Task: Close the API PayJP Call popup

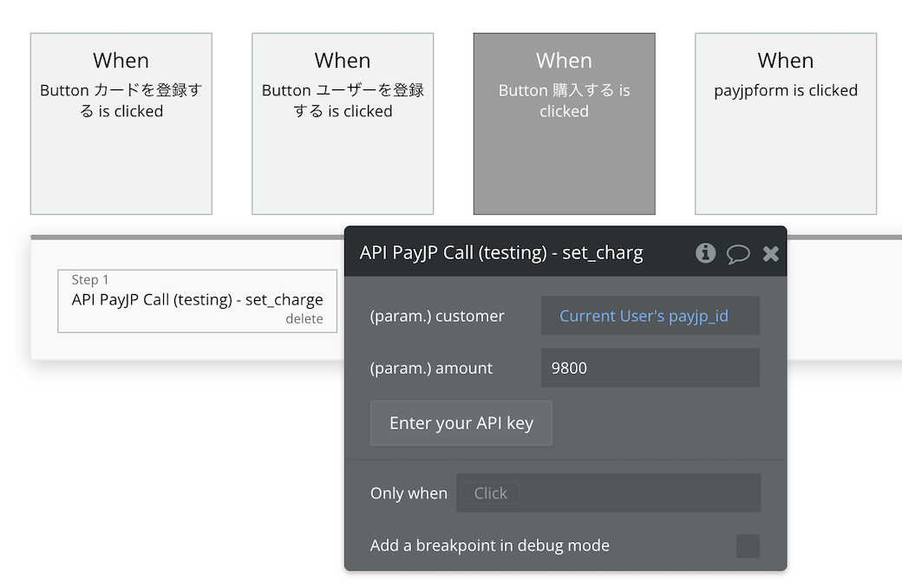Action: point(771,254)
